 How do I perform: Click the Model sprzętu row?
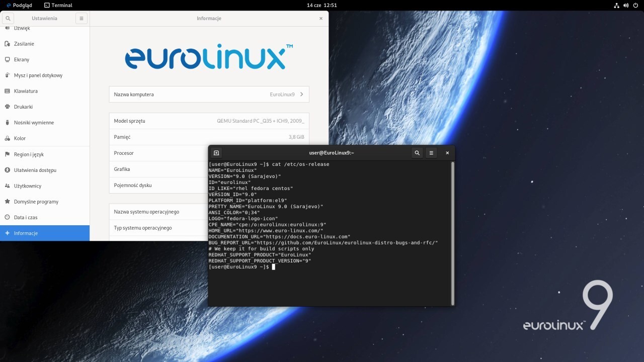click(209, 121)
